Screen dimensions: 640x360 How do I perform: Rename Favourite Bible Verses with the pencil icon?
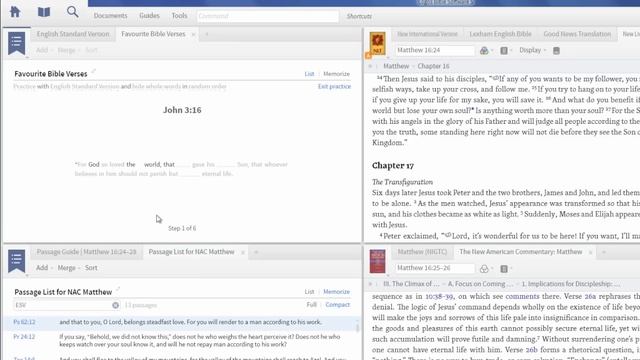pos(93,71)
